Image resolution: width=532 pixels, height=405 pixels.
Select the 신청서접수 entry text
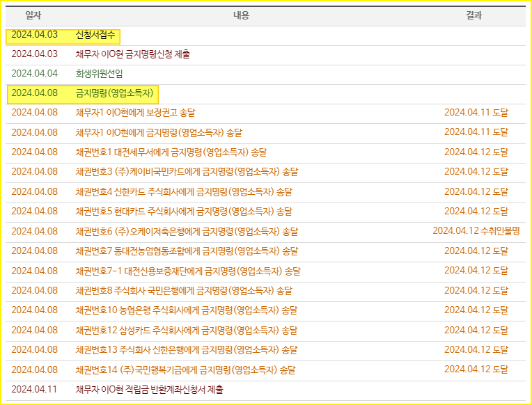(95, 35)
